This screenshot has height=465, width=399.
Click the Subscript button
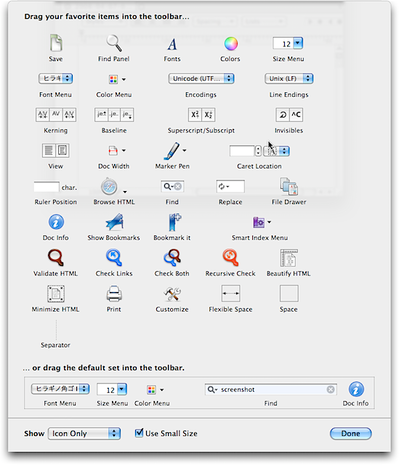(x=208, y=115)
